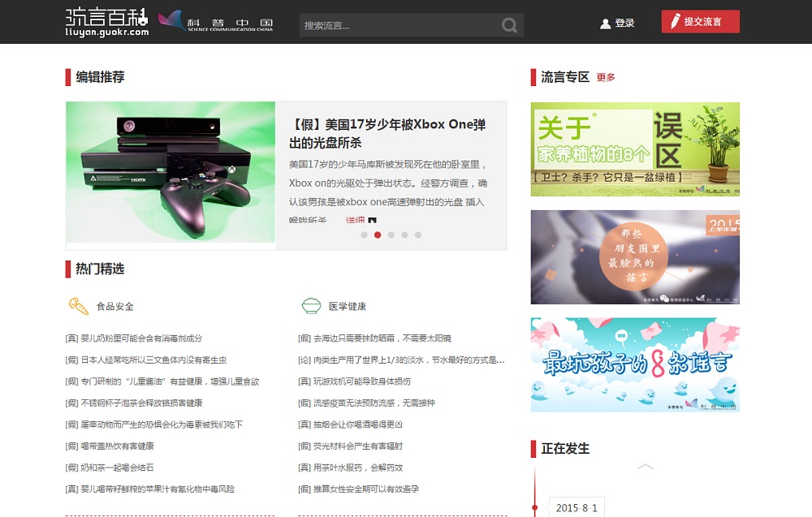The width and height of the screenshot is (812, 517).
Task: Click the magnifier search icon
Action: pos(509,25)
